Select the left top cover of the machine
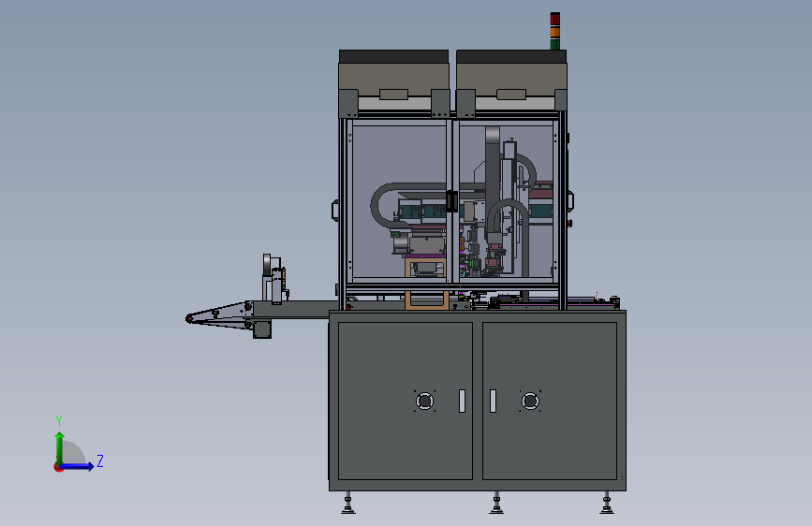This screenshot has width=812, height=526. (393, 83)
